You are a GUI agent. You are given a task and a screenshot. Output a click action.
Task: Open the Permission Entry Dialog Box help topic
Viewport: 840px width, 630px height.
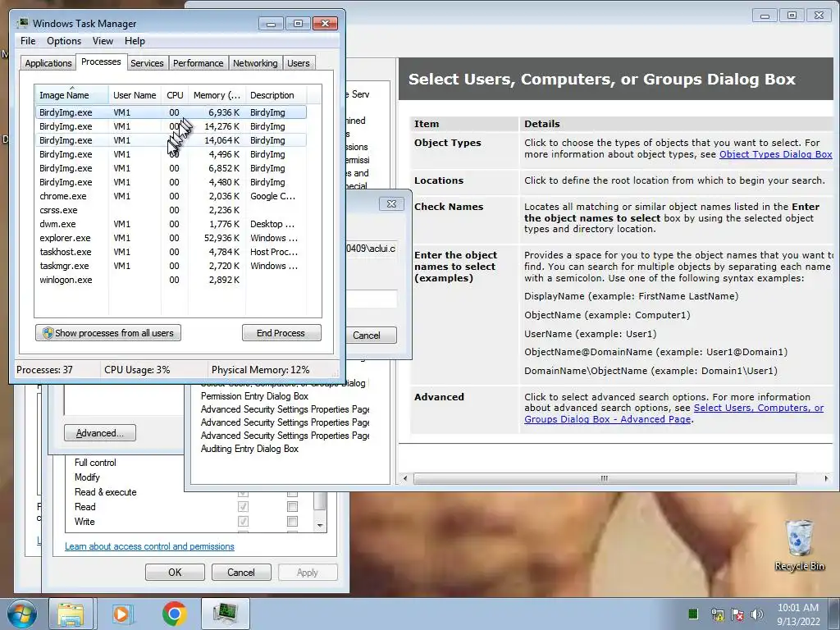(x=254, y=396)
